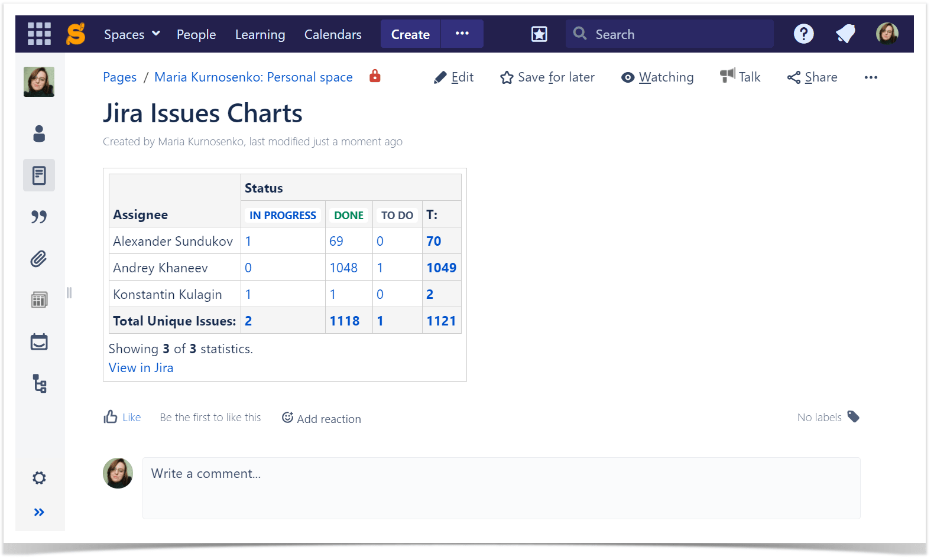This screenshot has height=560, width=934.
Task: Open the app switcher grid icon
Action: [39, 34]
